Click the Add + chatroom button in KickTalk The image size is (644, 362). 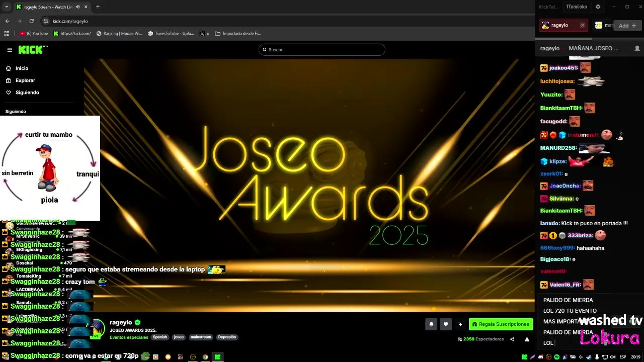(627, 25)
